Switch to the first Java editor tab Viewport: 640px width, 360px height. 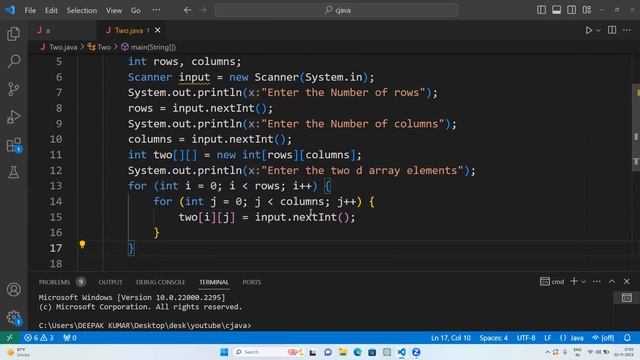63,30
